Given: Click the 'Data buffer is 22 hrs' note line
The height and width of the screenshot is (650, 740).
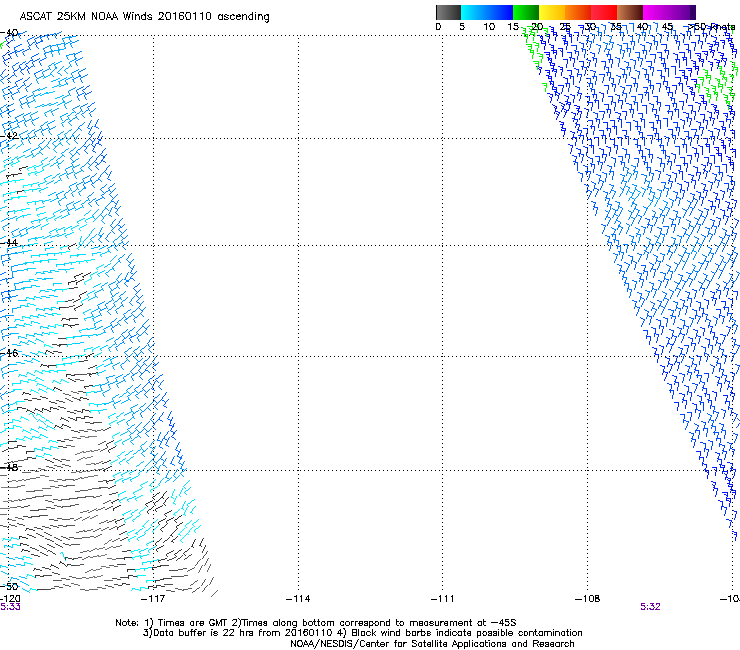Looking at the screenshot, I should (x=362, y=633).
